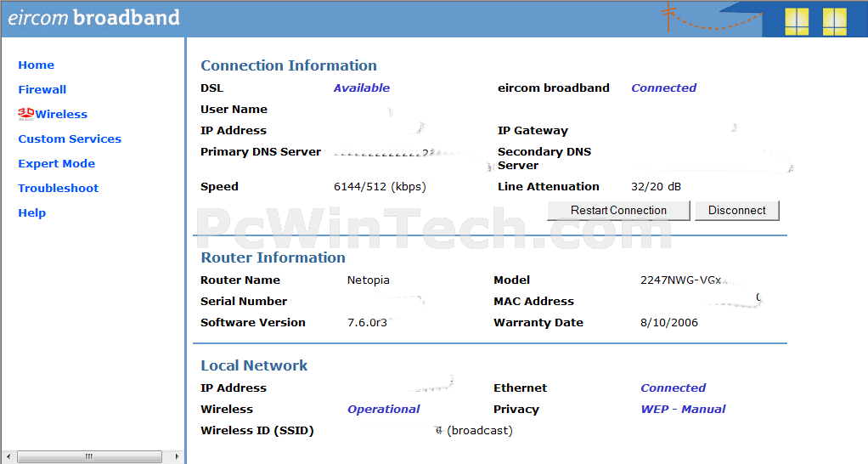The image size is (868, 464).
Task: Click the '(broadcast)' SSID text
Action: [x=479, y=431]
